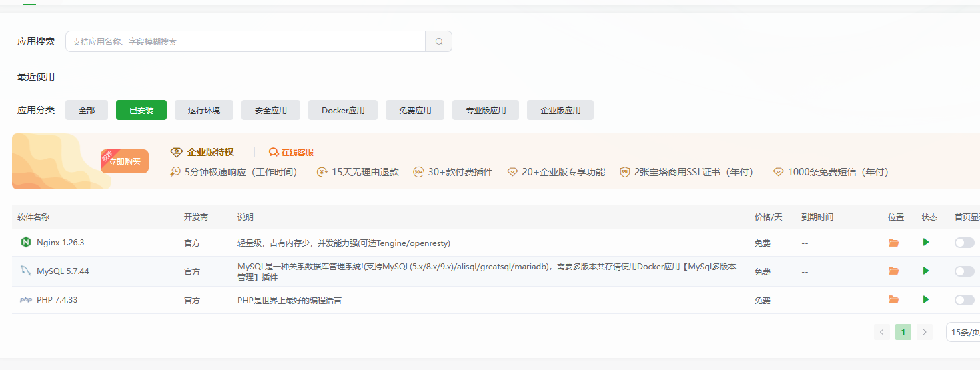
Task: Toggle PHP homepage display switch
Action: click(x=965, y=300)
